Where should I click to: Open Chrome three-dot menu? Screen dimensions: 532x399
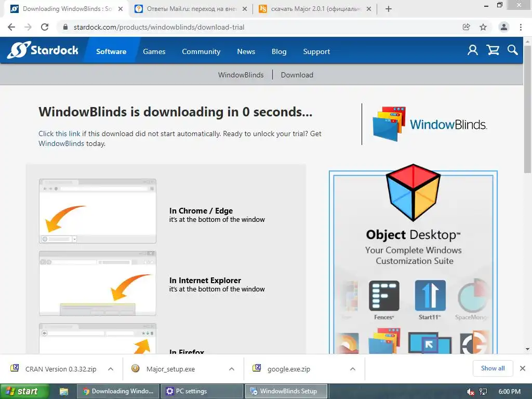coord(521,27)
